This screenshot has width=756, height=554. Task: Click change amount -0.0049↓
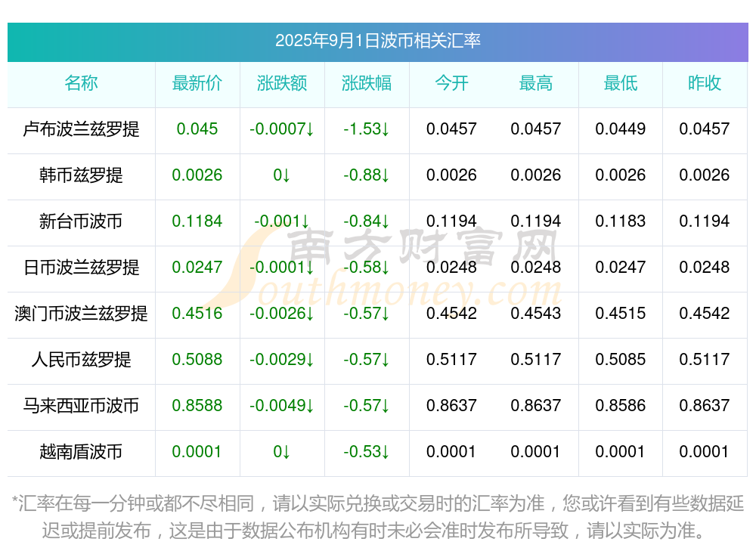pyautogui.click(x=282, y=406)
